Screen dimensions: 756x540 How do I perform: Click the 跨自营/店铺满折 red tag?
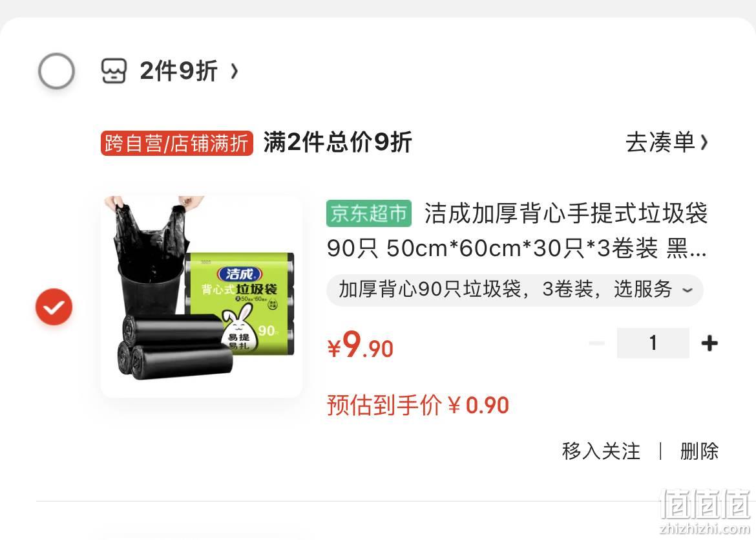[176, 144]
